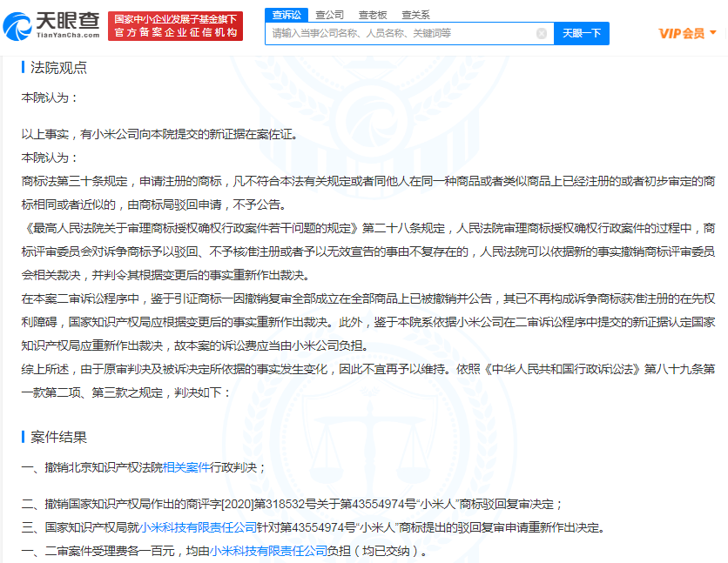Viewport: 728px width, 563px height.
Task: Clear the search field with the X icon
Action: click(x=542, y=33)
